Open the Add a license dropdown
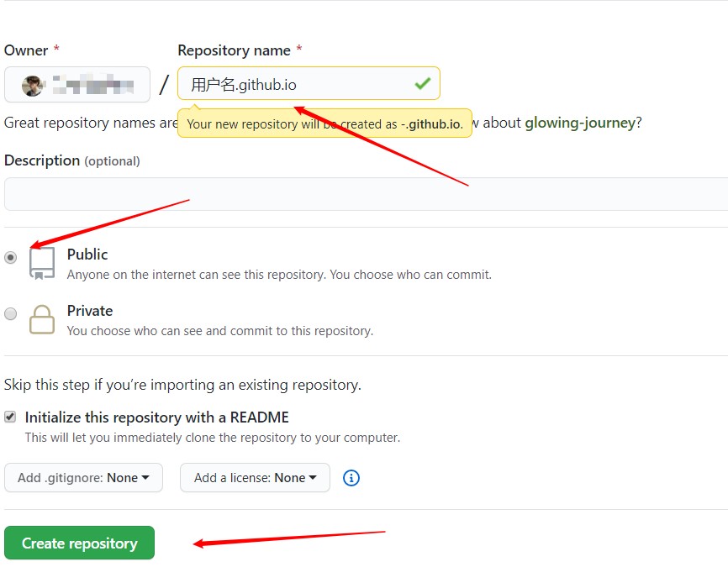The image size is (728, 588). click(x=255, y=478)
